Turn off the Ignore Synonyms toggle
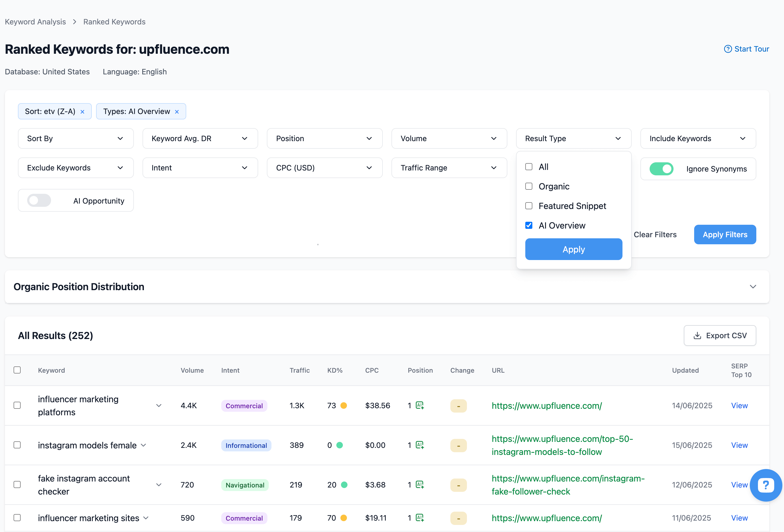This screenshot has height=532, width=784. 661,169
